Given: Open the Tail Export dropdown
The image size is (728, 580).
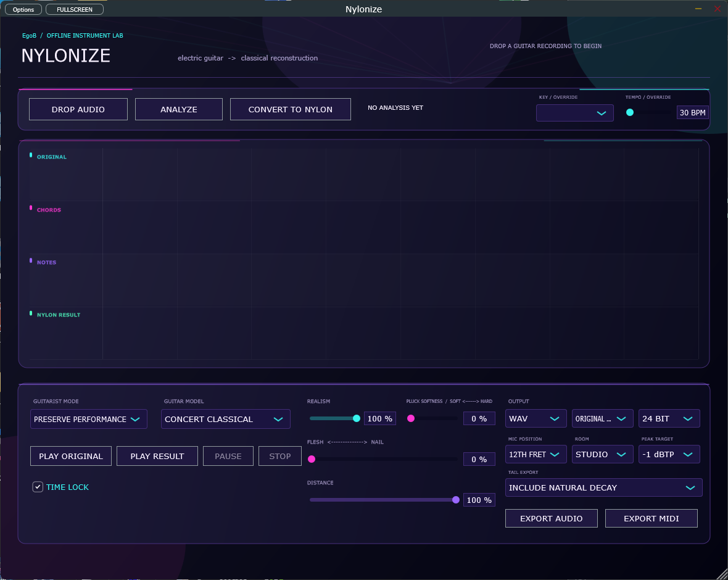Looking at the screenshot, I should [603, 487].
